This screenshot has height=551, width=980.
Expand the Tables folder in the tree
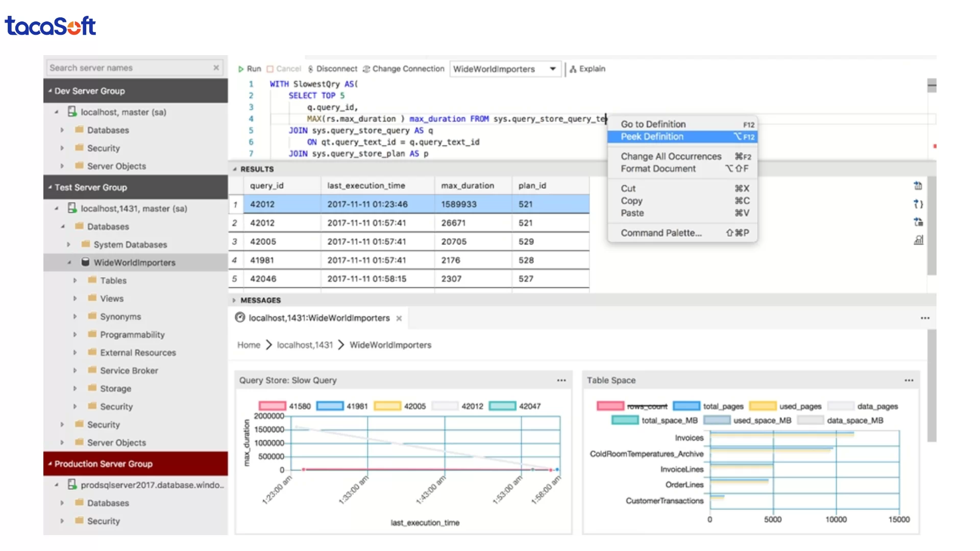click(75, 281)
